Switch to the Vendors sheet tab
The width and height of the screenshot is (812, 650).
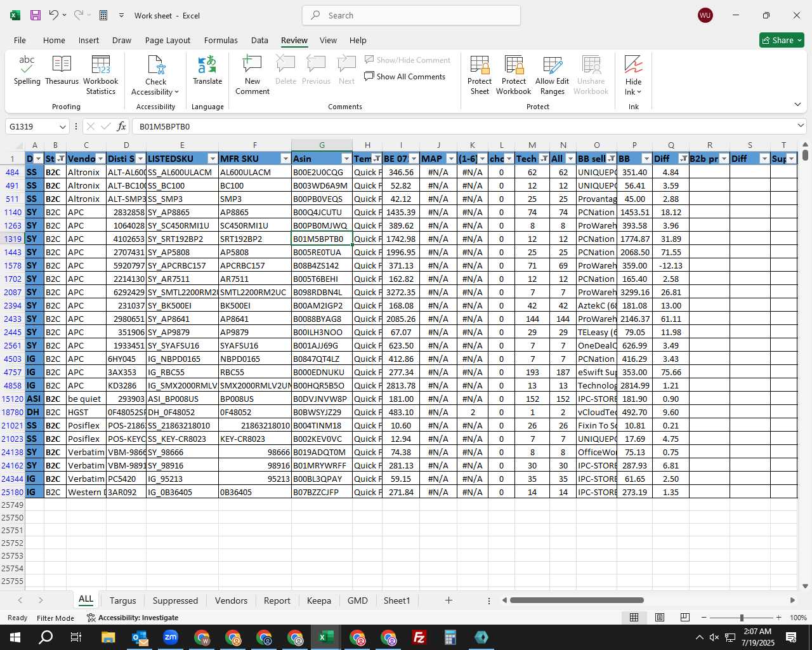tap(231, 600)
